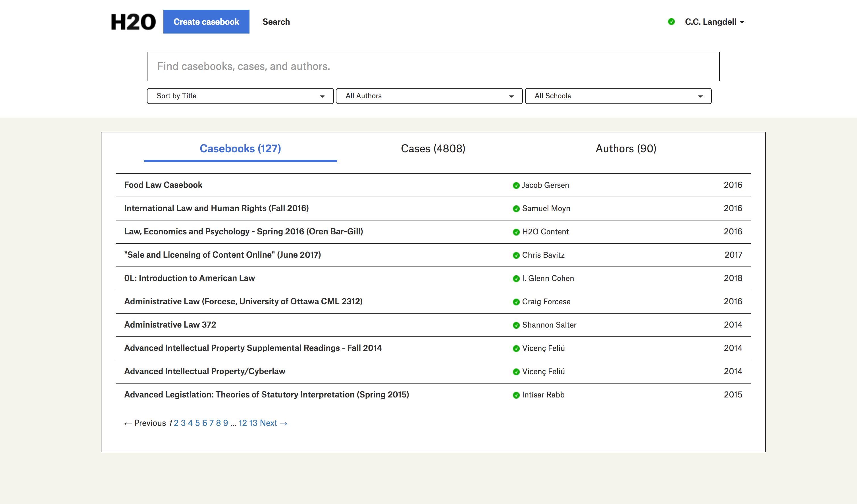Go to results page 2
The height and width of the screenshot is (504, 857).
pos(176,423)
